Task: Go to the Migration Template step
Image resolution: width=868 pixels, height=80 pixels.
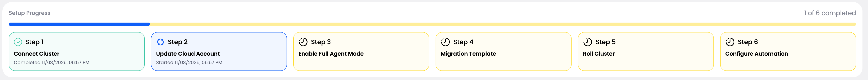Action: [x=468, y=54]
